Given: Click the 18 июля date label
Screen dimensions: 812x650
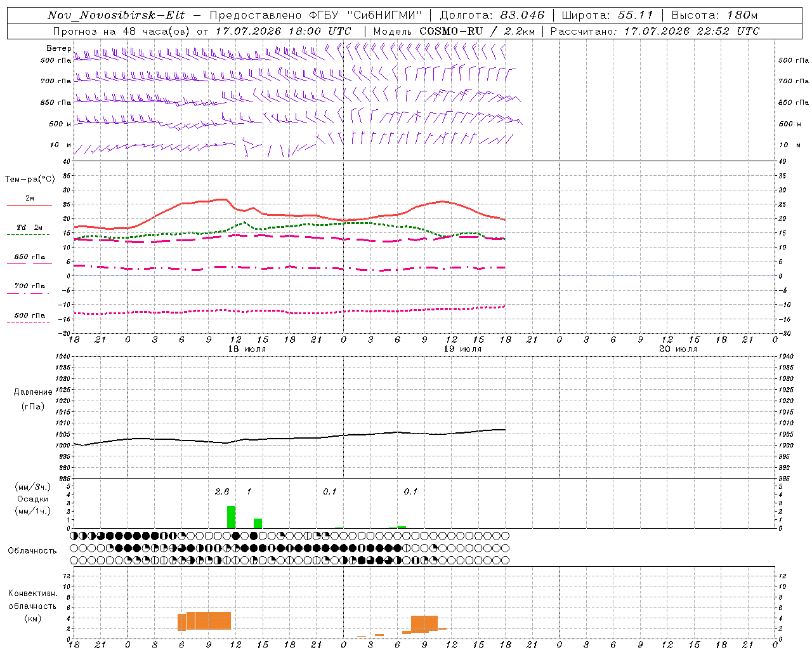Looking at the screenshot, I should coord(247,349).
